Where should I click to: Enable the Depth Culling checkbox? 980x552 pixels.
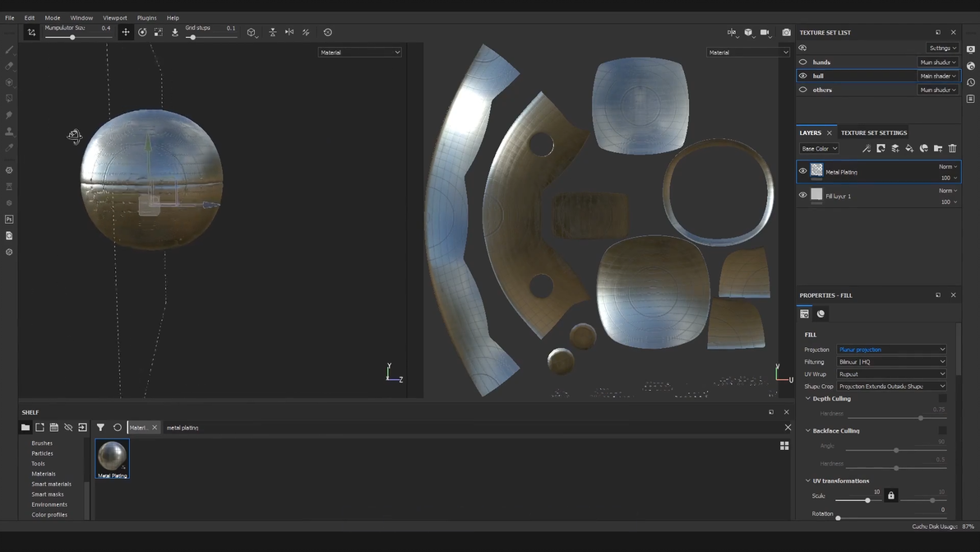942,398
